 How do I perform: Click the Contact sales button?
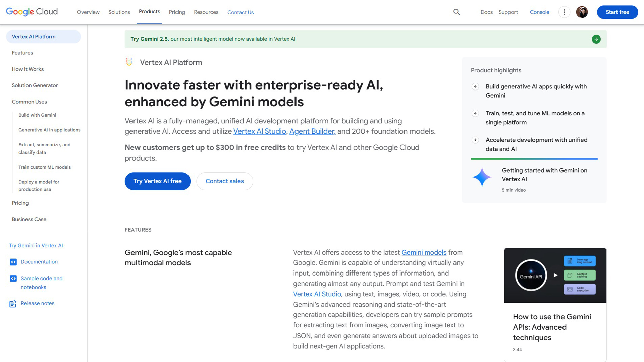coord(225,181)
